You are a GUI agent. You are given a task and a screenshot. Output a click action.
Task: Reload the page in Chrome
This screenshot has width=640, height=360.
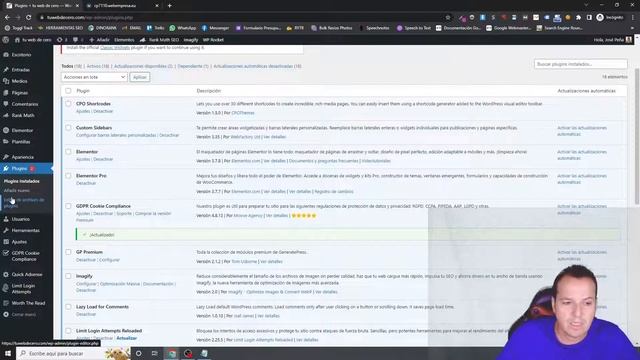coord(29,18)
